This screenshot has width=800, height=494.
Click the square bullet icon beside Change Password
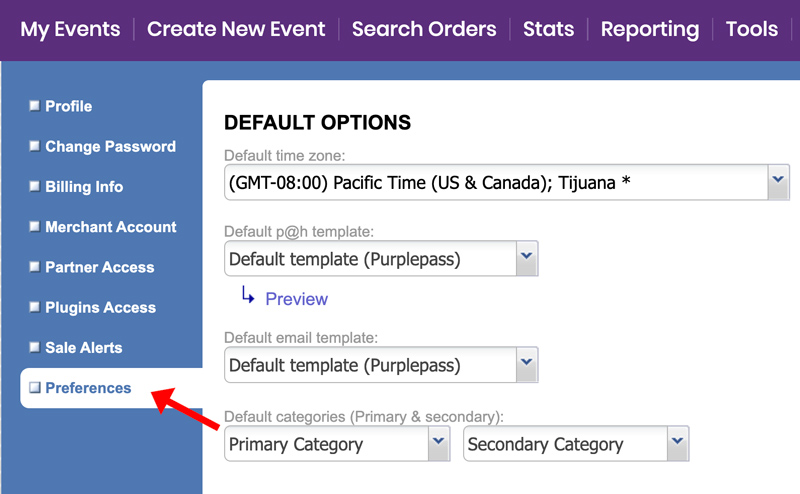[x=35, y=146]
